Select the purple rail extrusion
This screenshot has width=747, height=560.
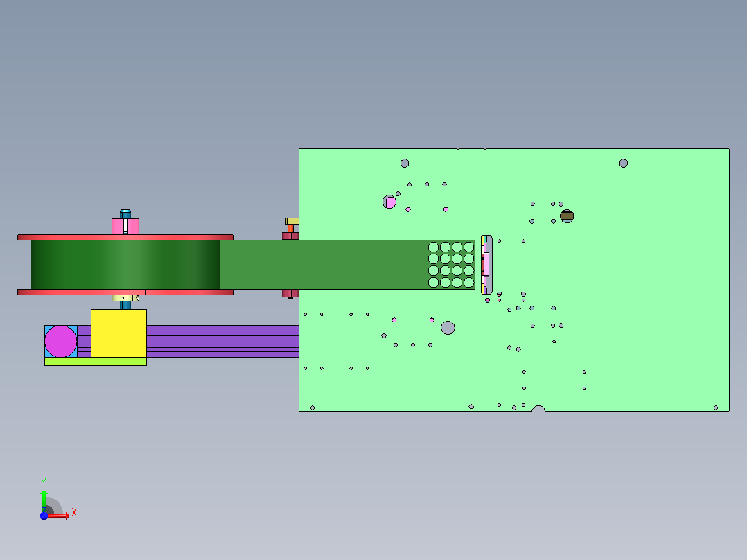click(x=222, y=341)
